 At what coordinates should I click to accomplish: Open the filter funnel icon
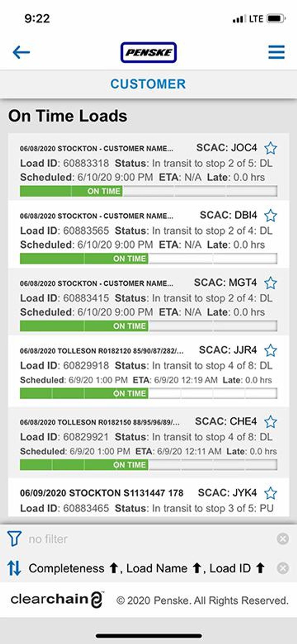pyautogui.click(x=15, y=538)
